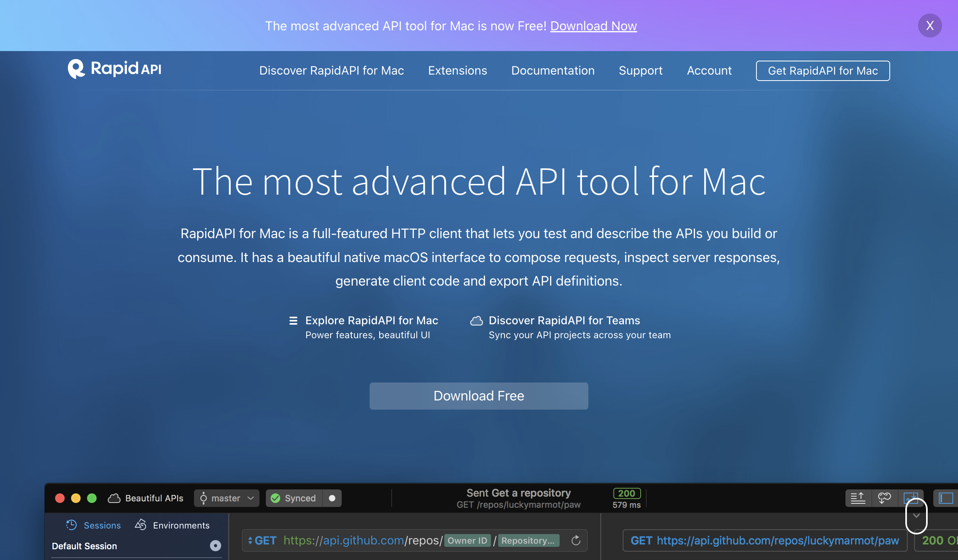
Task: Click the Sent Get a repository title
Action: pyautogui.click(x=519, y=493)
